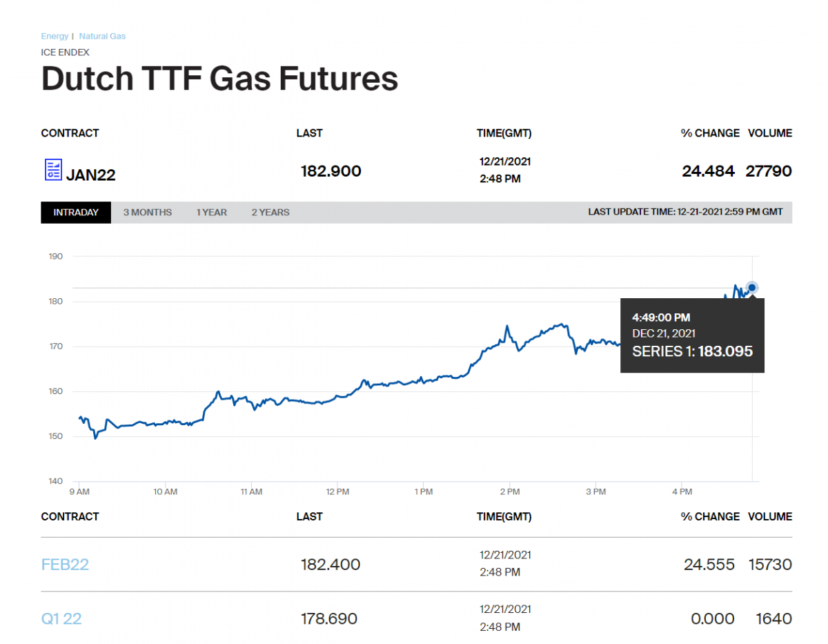
Task: Click the Dutch TTF Gas Futures heading
Action: [x=219, y=79]
